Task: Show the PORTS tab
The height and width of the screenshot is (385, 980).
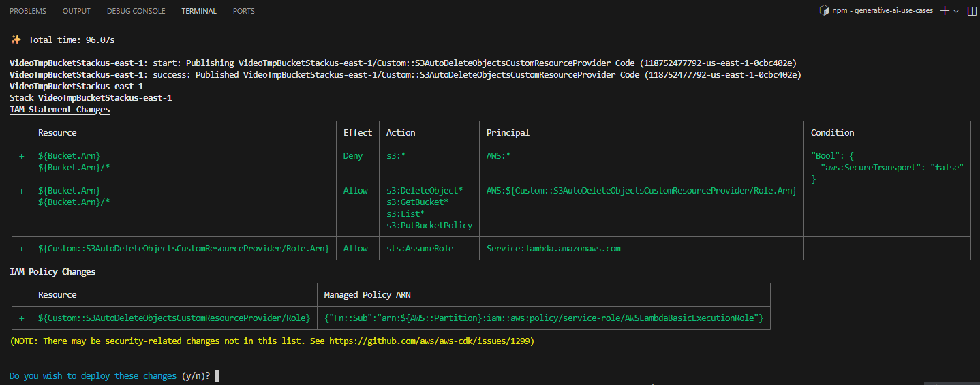Action: 245,11
